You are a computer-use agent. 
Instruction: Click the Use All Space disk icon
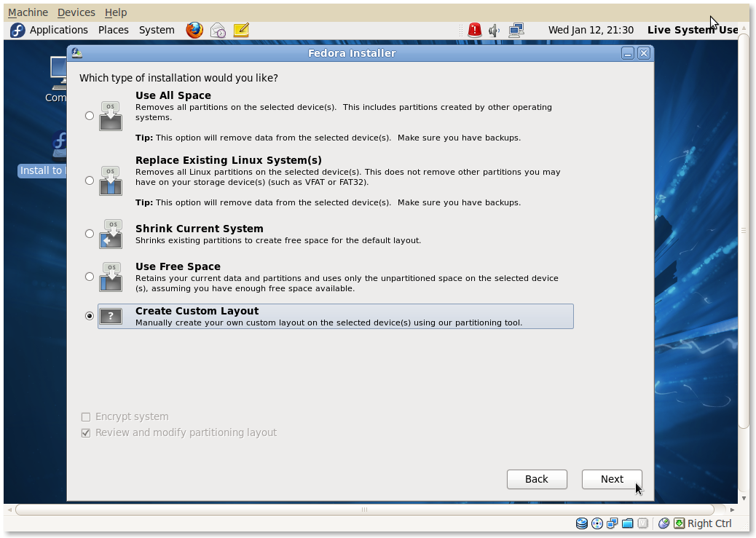point(111,116)
